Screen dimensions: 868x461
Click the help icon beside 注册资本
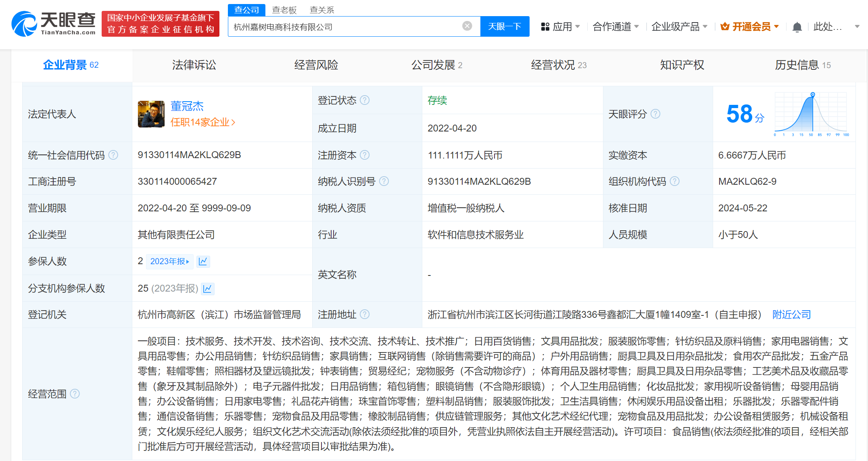pyautogui.click(x=365, y=155)
